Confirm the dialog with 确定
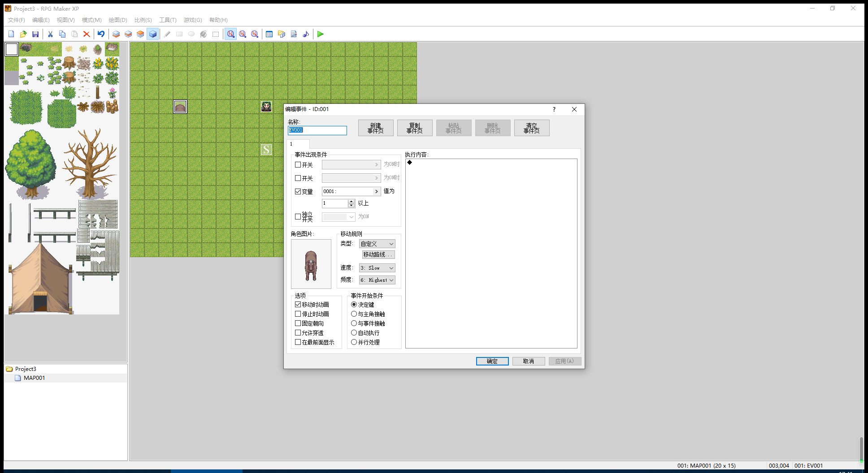 [492, 361]
